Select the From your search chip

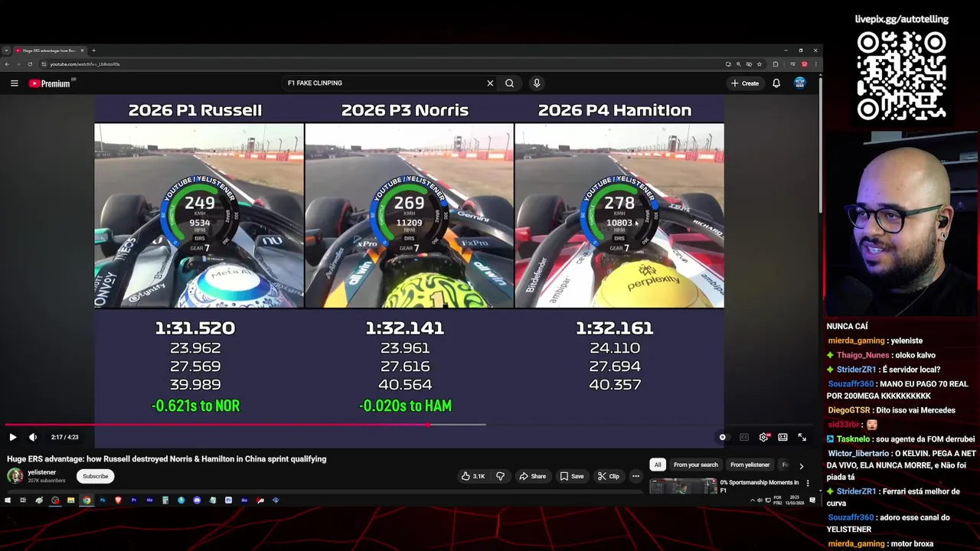(696, 465)
